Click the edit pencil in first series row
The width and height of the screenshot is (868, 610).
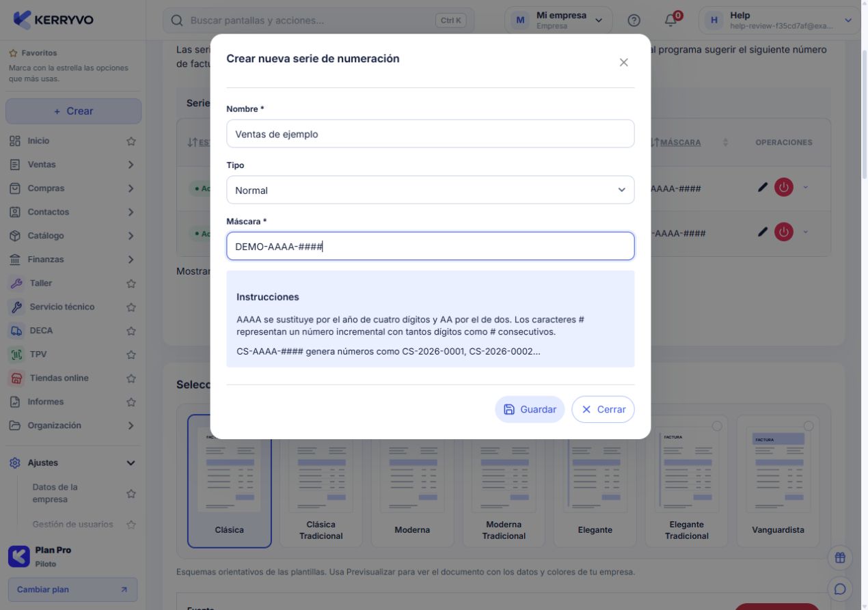(x=763, y=187)
